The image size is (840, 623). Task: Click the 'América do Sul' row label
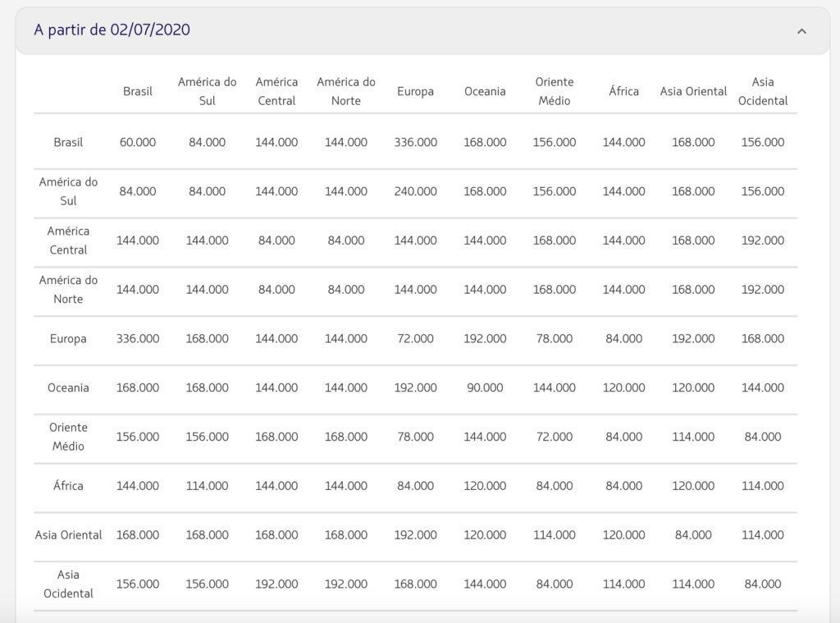pyautogui.click(x=68, y=191)
